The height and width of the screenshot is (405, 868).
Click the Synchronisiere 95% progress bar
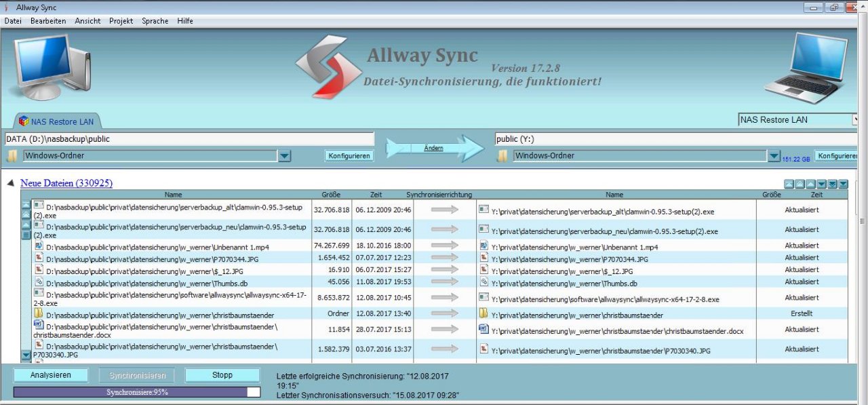[136, 392]
